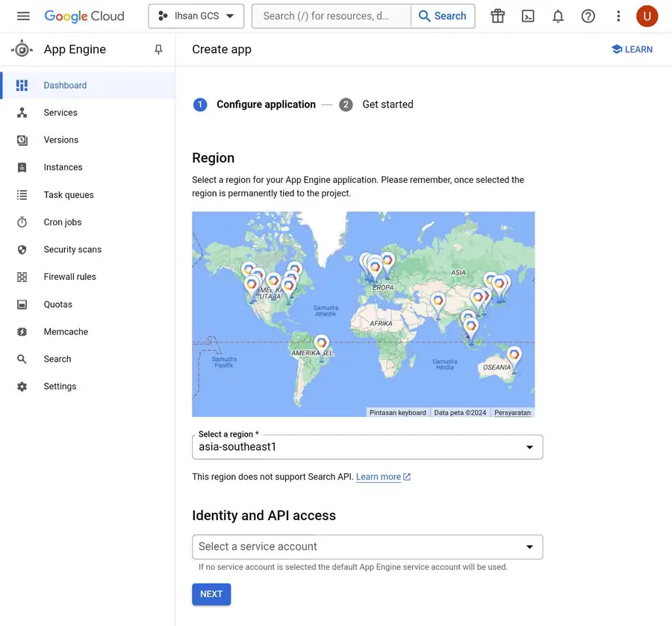Viewport: 672px width, 626px height.
Task: Open the three-dot more options menu
Action: tap(618, 16)
